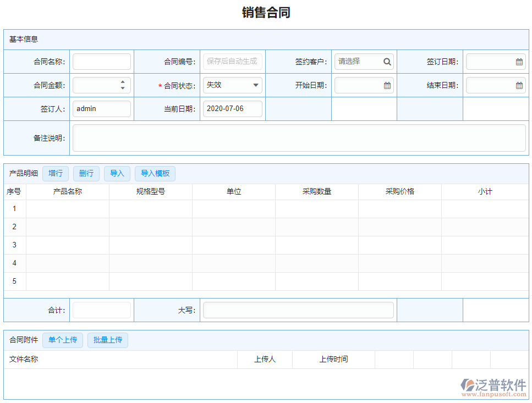Click search icon in 签约客户 field
Viewport: 532px width, 403px height.
pos(387,62)
